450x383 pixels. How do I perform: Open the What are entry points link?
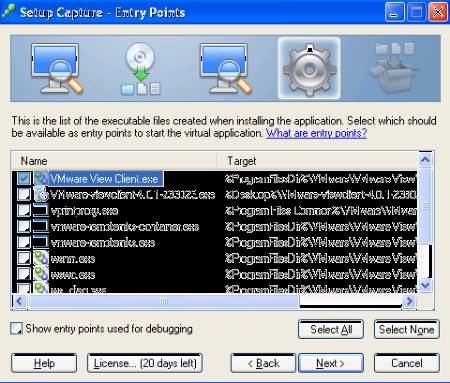pyautogui.click(x=316, y=133)
